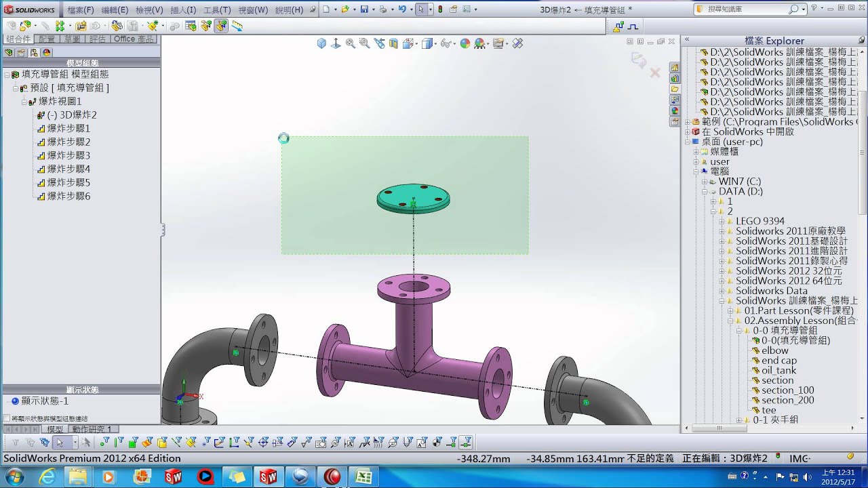Image resolution: width=868 pixels, height=488 pixels.
Task: Expand the LEGO 9394 folder
Action: (722, 221)
